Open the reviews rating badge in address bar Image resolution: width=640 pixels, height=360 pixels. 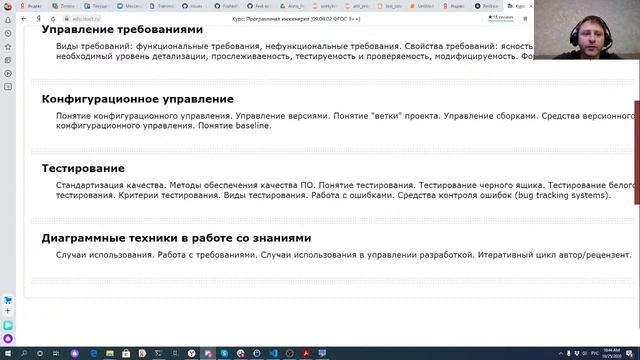[500, 18]
